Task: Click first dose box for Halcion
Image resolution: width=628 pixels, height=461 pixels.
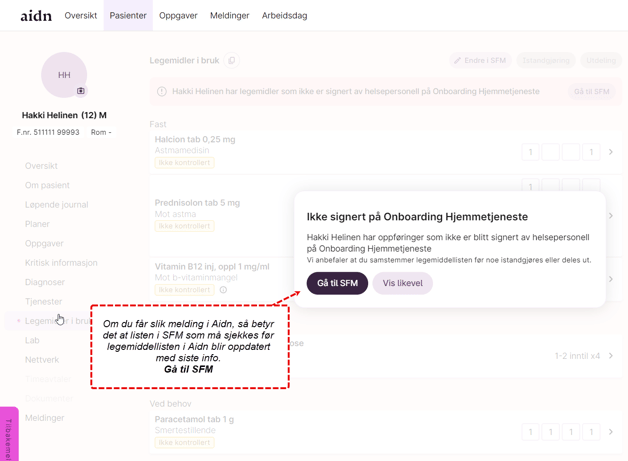Action: click(x=530, y=152)
